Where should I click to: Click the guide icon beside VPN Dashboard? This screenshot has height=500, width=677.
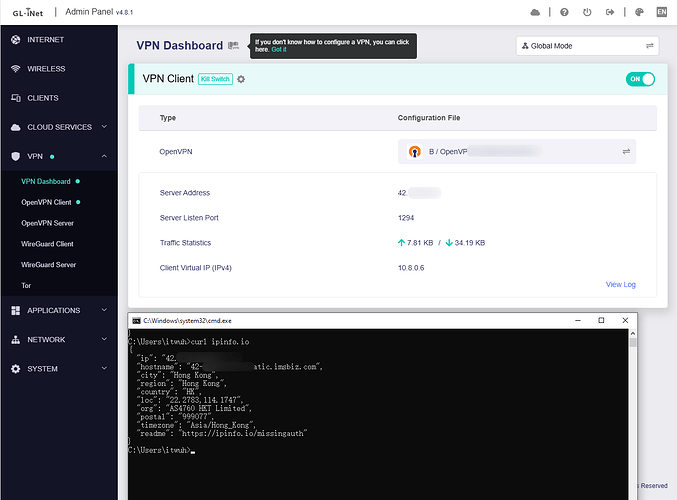233,46
